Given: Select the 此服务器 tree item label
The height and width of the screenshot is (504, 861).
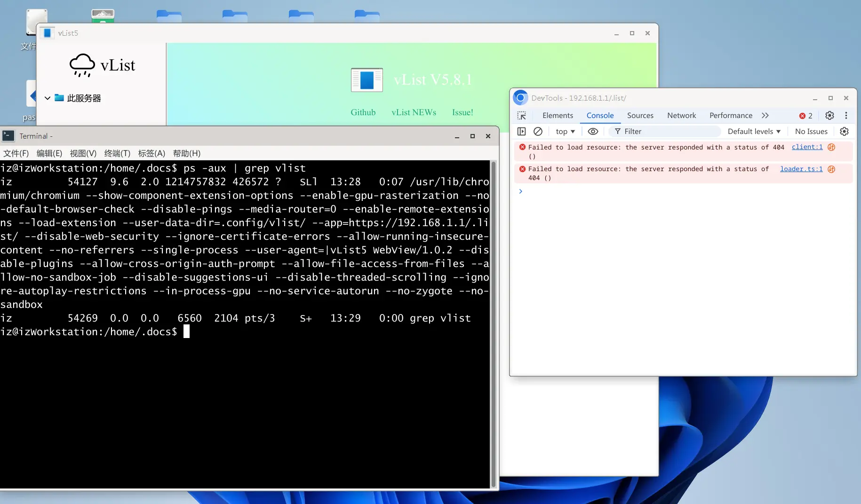Looking at the screenshot, I should click(x=84, y=98).
